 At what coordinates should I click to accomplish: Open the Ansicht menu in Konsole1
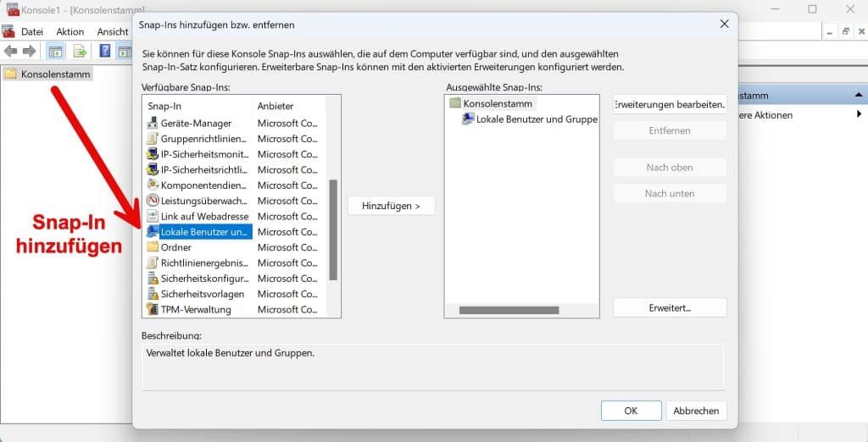tap(113, 31)
